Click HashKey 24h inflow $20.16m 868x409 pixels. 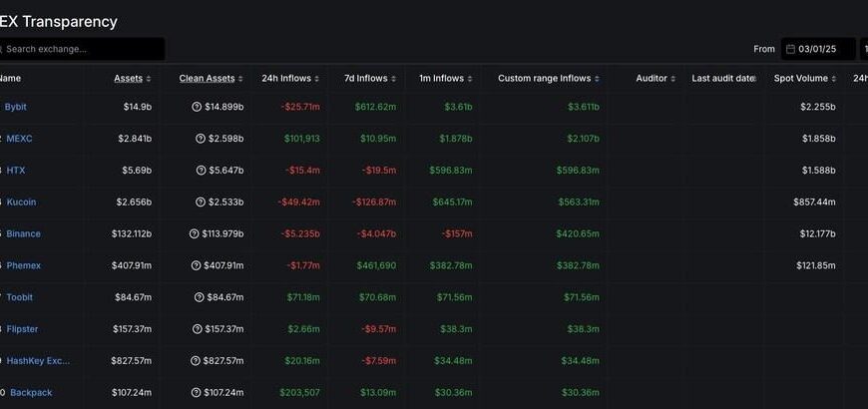[x=304, y=361]
